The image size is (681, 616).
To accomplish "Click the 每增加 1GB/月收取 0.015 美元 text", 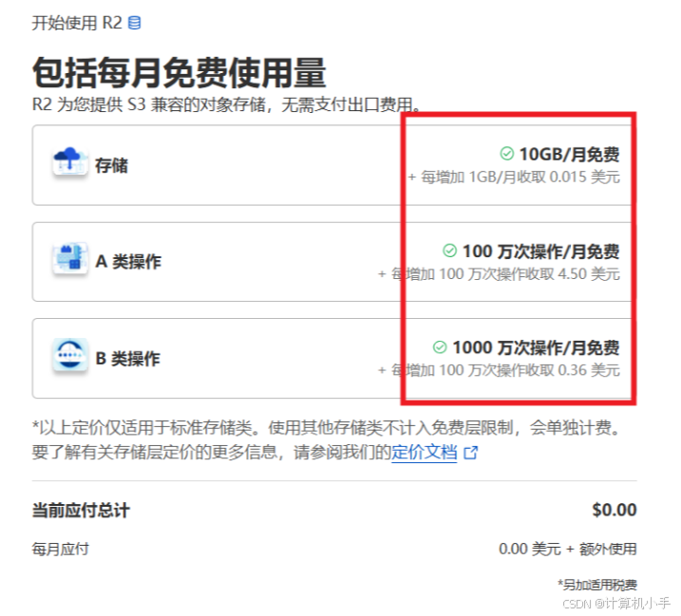I will (x=514, y=177).
